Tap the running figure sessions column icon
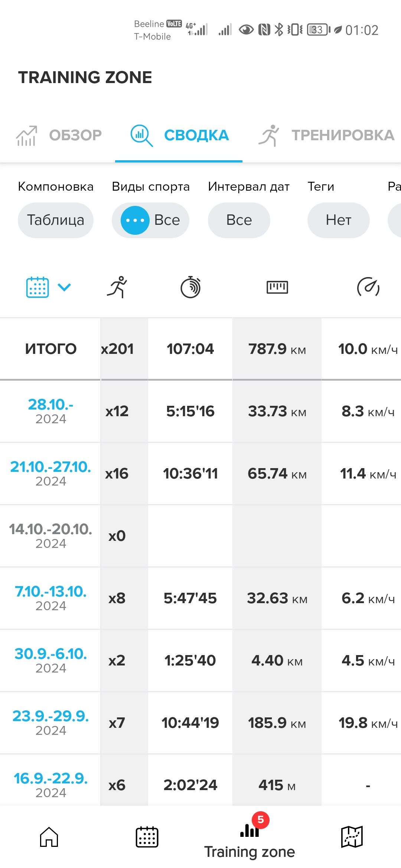Screen dimensions: 401x868 [117, 287]
